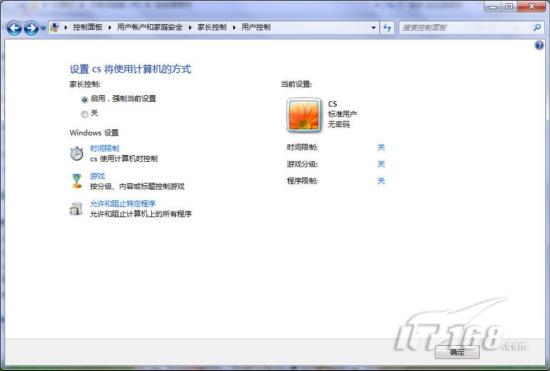Image resolution: width=550 pixels, height=371 pixels.
Task: Open the 用户帐户和家庭安全 breadcrumb item
Action: pyautogui.click(x=150, y=27)
